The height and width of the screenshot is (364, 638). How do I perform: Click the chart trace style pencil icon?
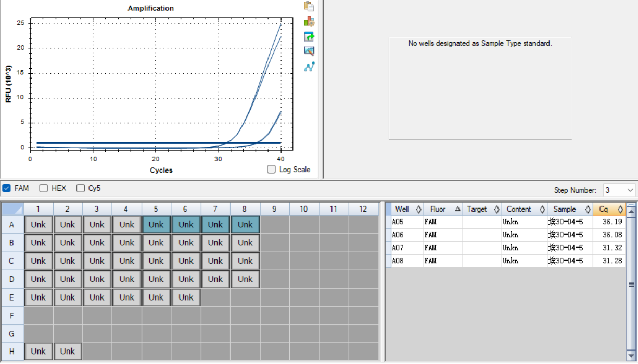(310, 51)
